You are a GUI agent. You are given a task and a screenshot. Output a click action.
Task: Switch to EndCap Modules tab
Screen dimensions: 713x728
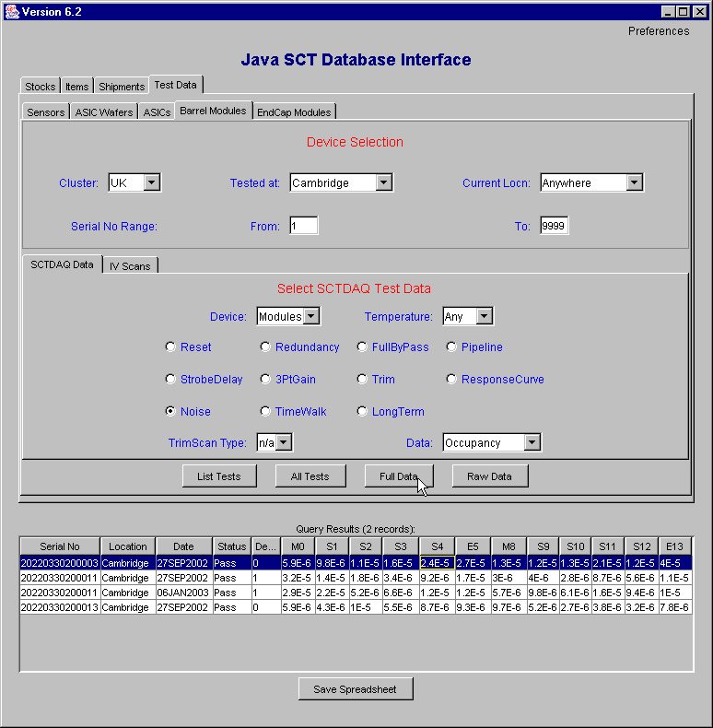click(x=294, y=112)
